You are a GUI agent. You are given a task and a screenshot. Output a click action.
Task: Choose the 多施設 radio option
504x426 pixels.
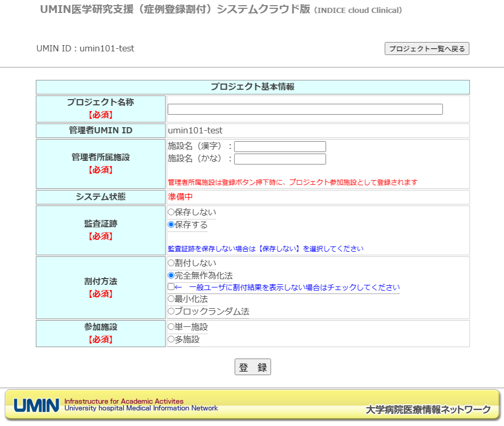coord(171,339)
